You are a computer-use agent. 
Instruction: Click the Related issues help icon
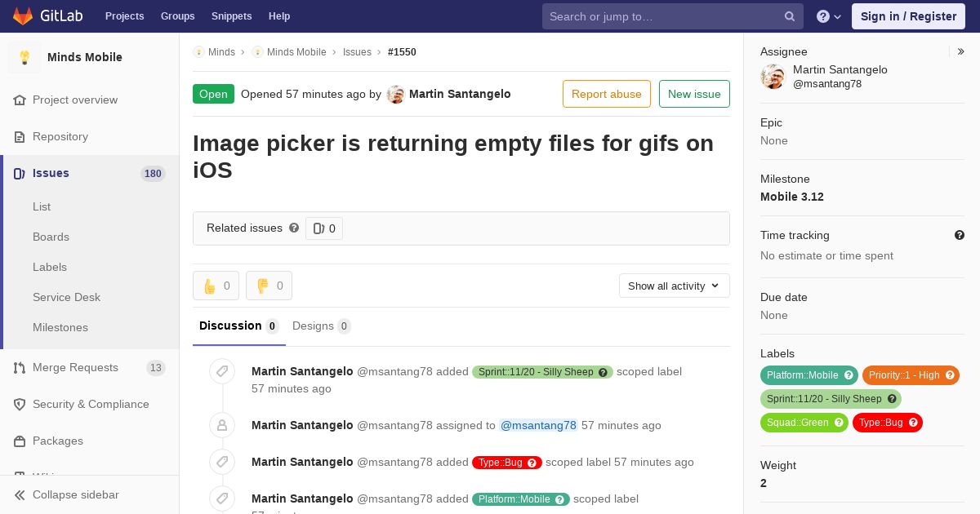(294, 228)
